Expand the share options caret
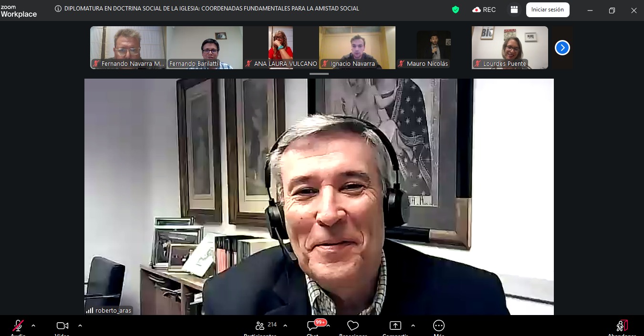Screen dimensions: 644x336 [413, 326]
